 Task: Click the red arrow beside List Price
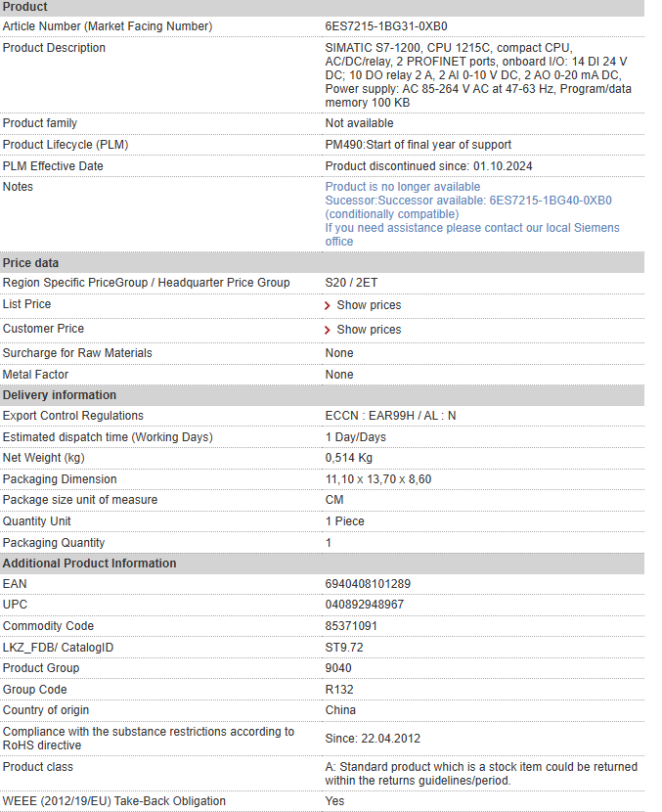(328, 305)
